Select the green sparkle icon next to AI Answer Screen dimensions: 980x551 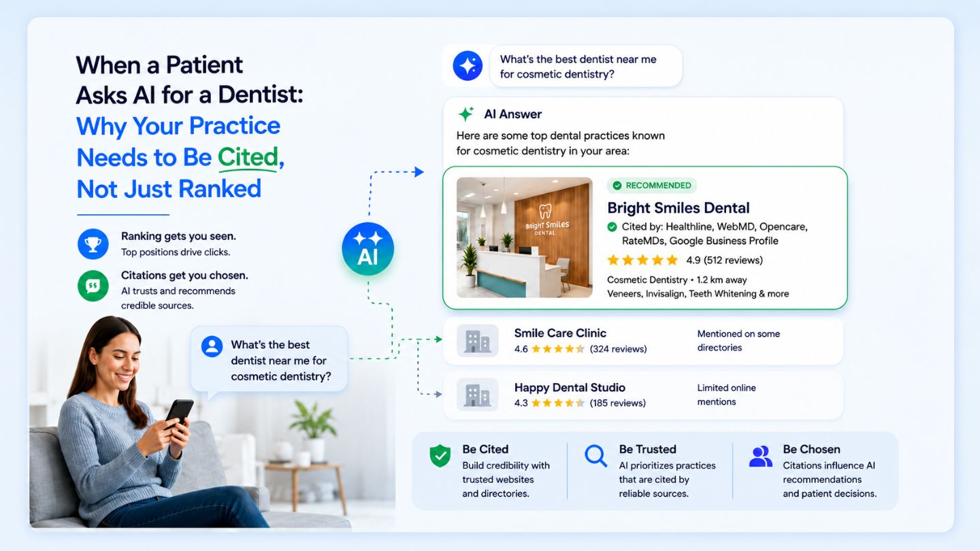[x=465, y=114]
